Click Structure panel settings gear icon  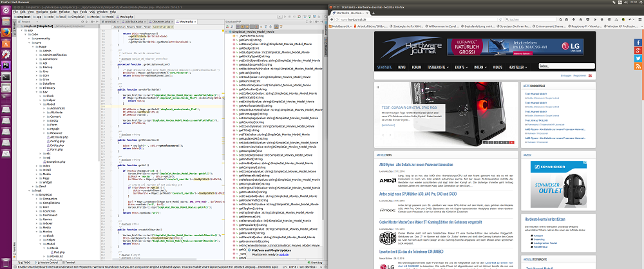coord(317,21)
